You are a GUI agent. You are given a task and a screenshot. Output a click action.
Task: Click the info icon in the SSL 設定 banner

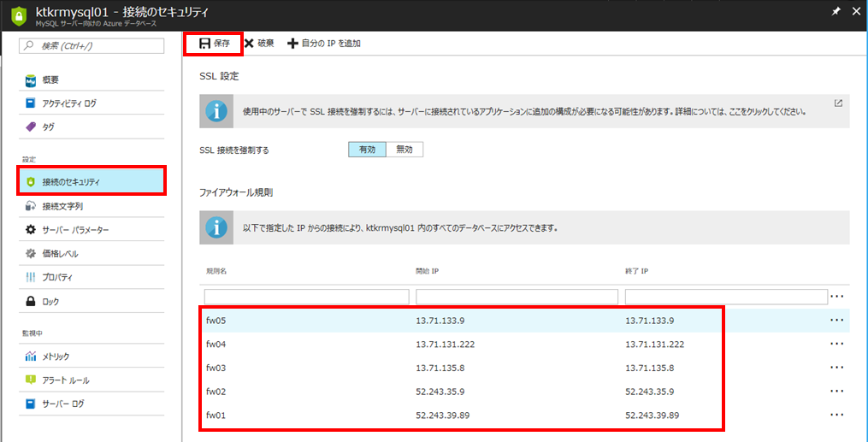[216, 111]
